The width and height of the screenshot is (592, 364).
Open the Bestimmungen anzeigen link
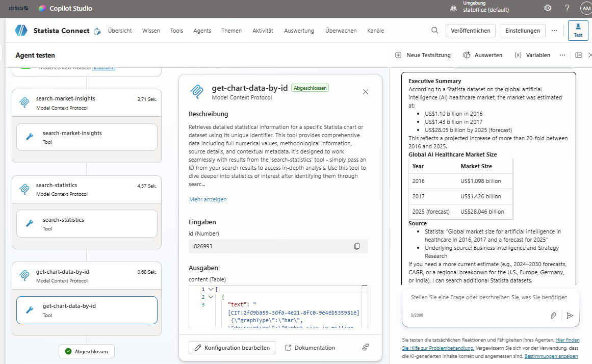tap(551, 356)
